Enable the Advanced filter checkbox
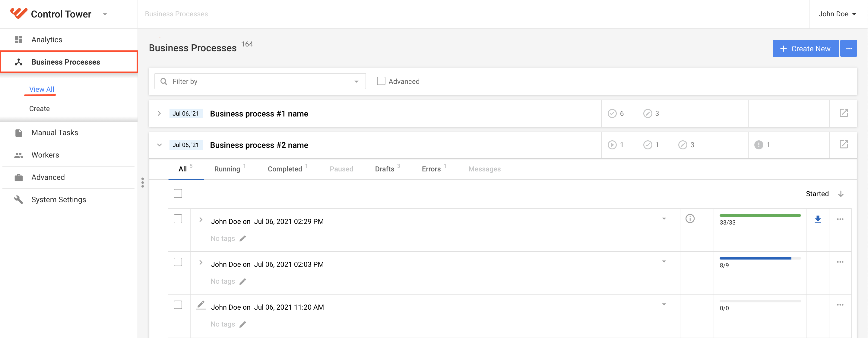This screenshot has height=338, width=868. pos(381,81)
